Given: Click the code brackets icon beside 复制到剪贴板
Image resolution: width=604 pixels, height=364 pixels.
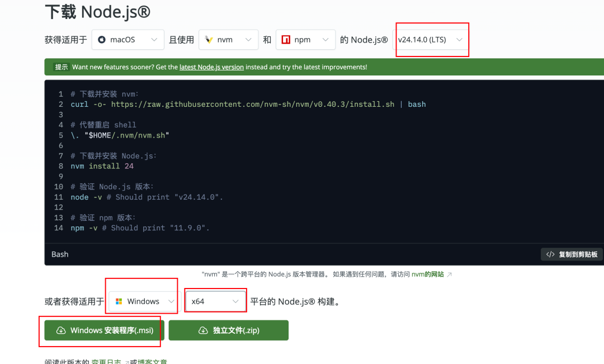Looking at the screenshot, I should (x=550, y=254).
